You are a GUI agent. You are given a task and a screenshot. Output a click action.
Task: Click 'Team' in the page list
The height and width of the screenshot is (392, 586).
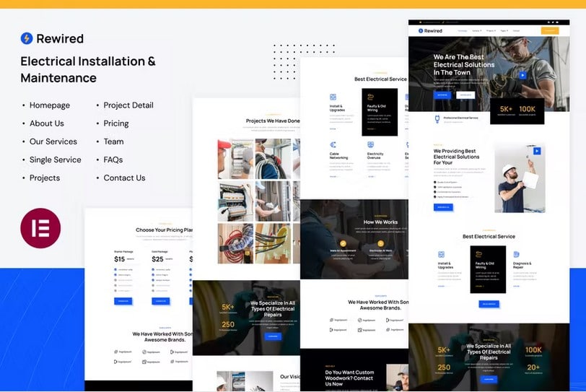pos(113,141)
